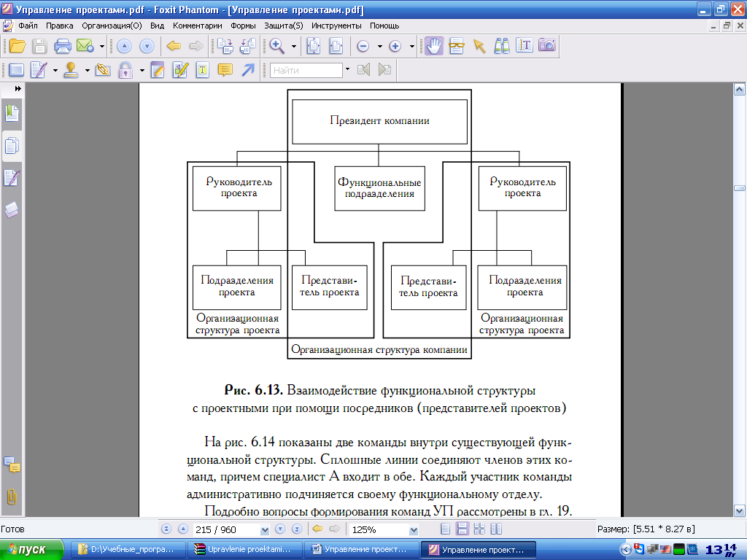The height and width of the screenshot is (560, 747).
Task: Expand the navigation panel double arrow
Action: click(18, 88)
